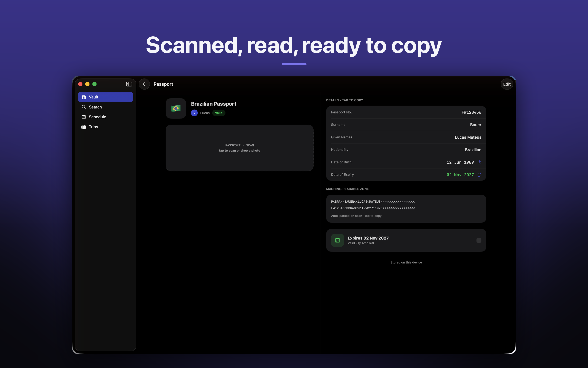This screenshot has height=368, width=588.
Task: Click the Valid status badge
Action: [219, 113]
